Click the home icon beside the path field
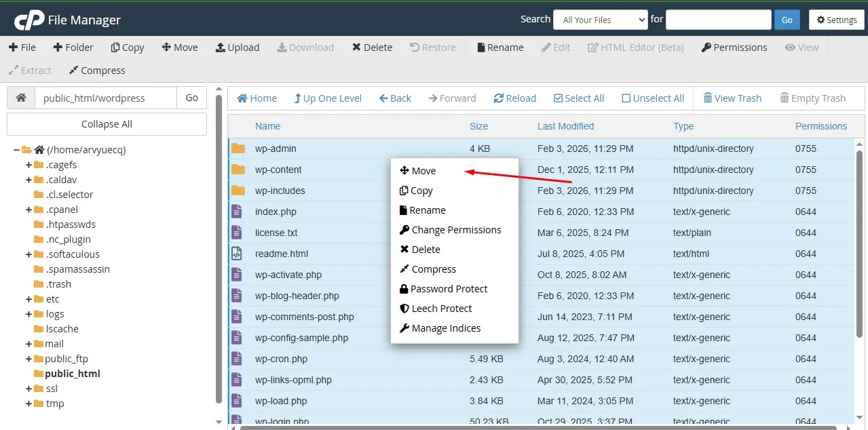The image size is (868, 430). [20, 98]
